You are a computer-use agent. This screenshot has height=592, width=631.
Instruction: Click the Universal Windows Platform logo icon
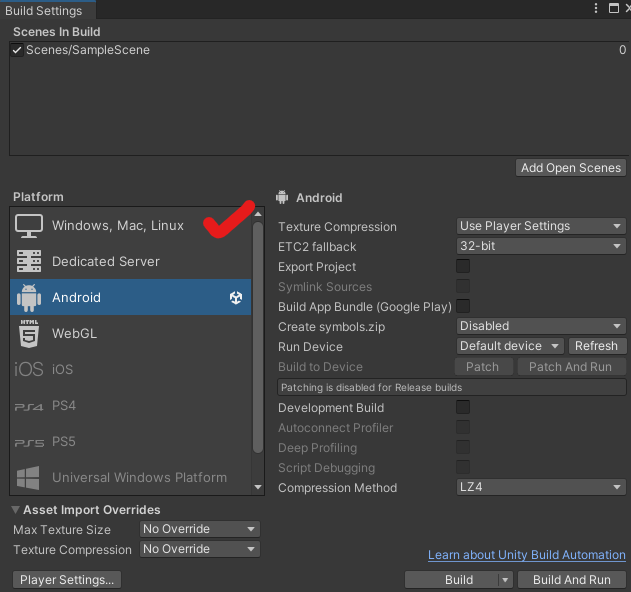[x=28, y=478]
